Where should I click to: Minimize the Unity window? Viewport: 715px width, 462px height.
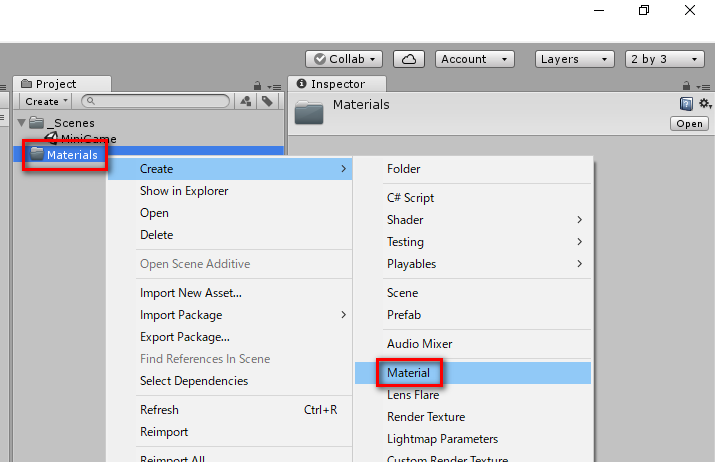tap(599, 10)
